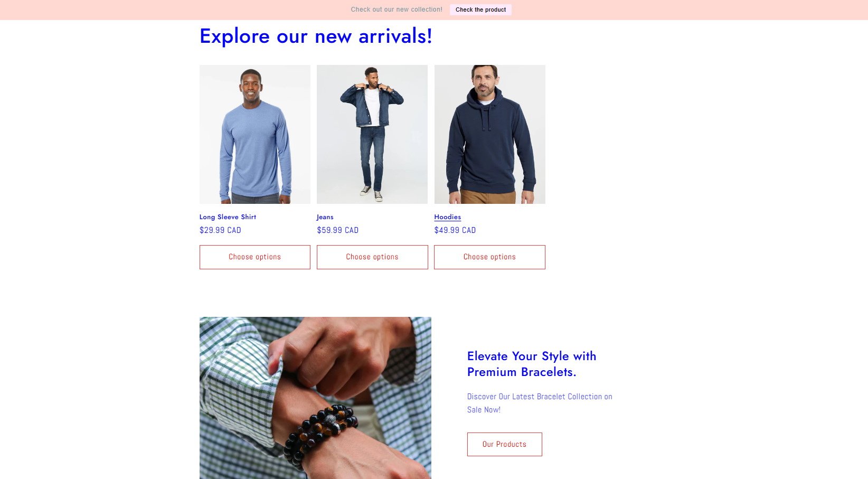Choose options for the Jeans

coord(372,257)
